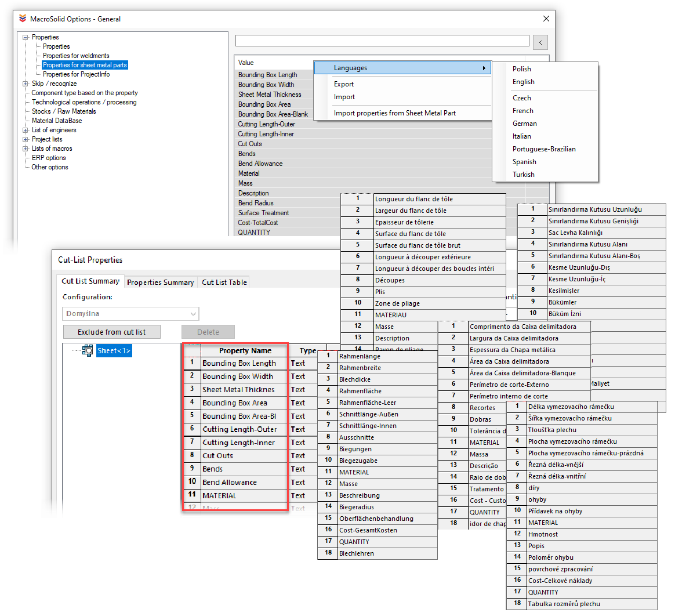
Task: Open the Configuration dropdown showing Domyślna
Action: tap(130, 314)
